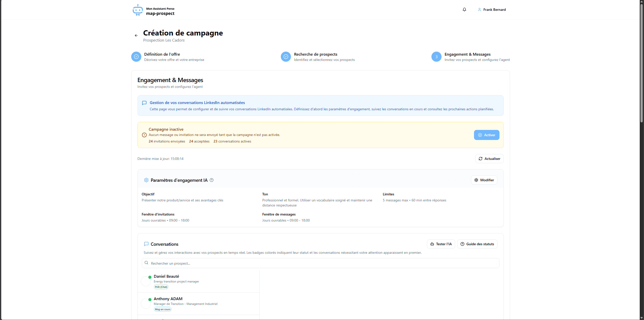Click the checkmark circle for Recherche de prospects

(x=286, y=57)
